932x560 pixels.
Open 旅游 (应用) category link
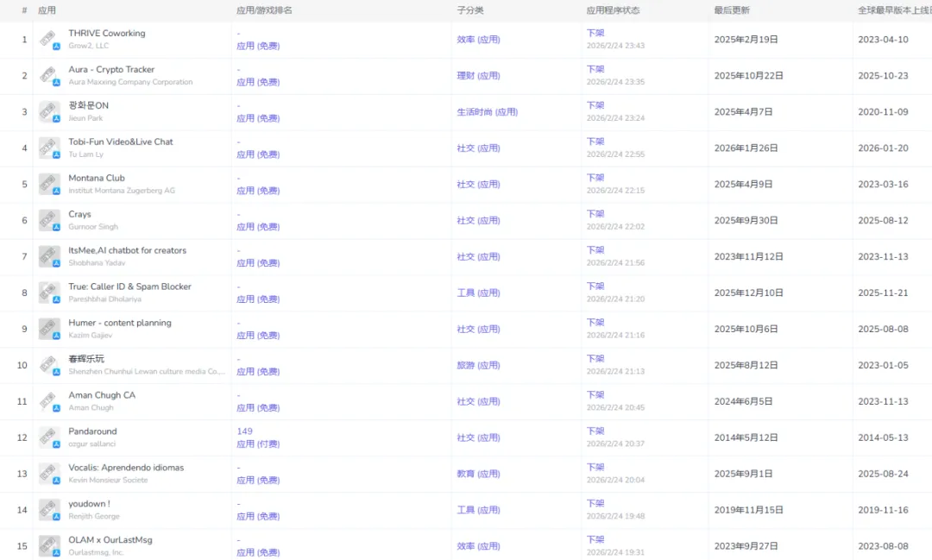coord(478,366)
